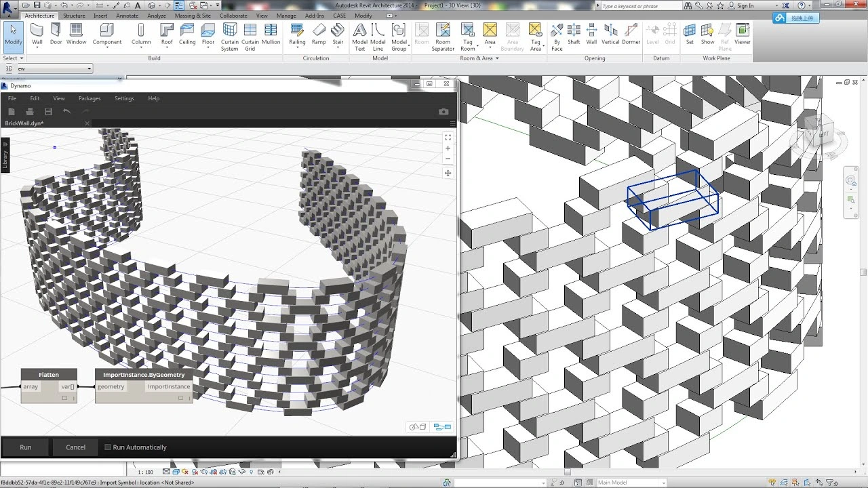This screenshot has height=488, width=868.
Task: Open Dynamo Settings menu
Action: click(124, 98)
